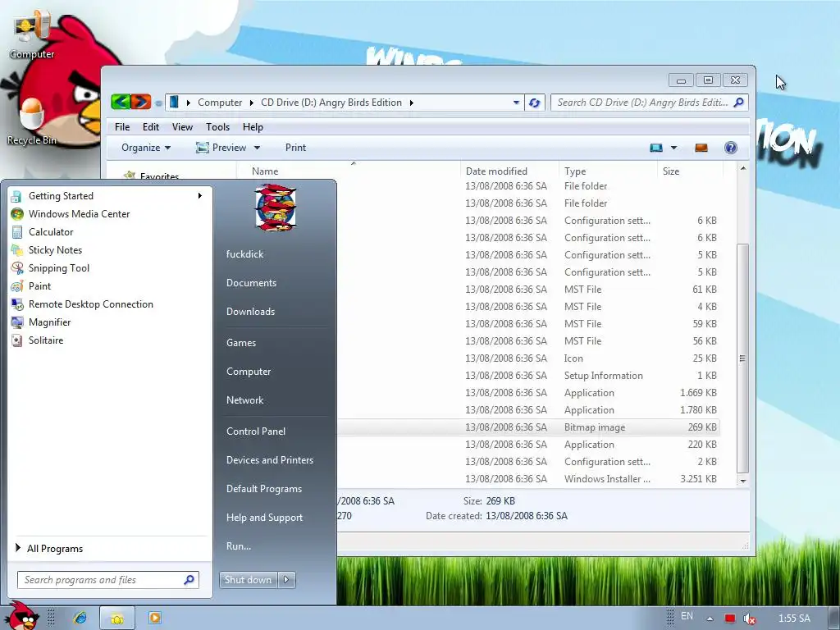Screen dimensions: 840x630
Task: Launch Getting Started from the Start menu
Action: tap(107, 196)
